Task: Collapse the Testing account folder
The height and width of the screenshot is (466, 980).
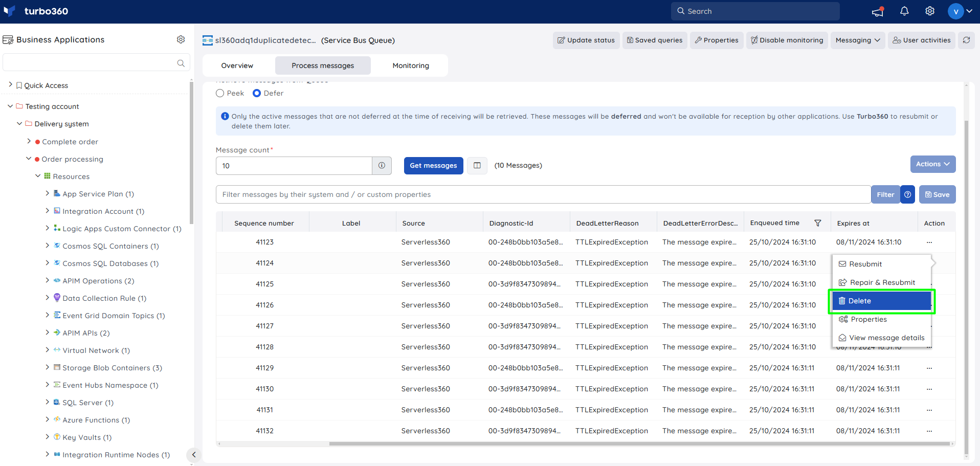Action: point(10,106)
